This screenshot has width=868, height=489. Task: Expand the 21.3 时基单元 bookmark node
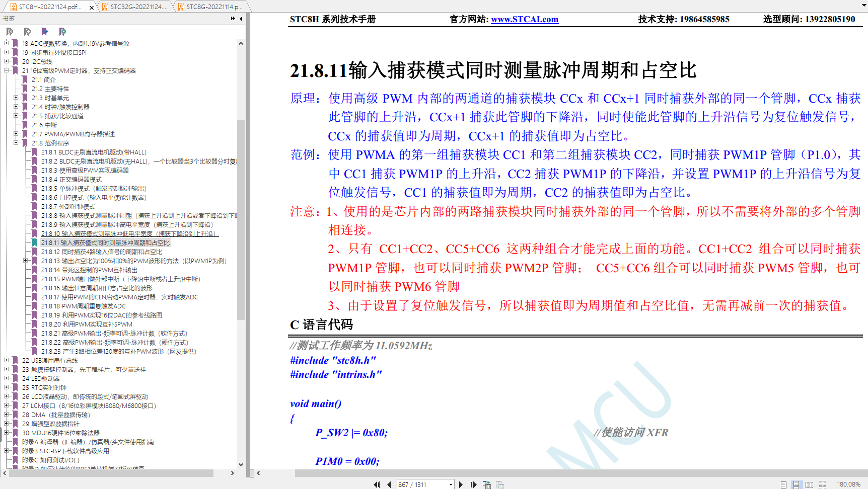[x=16, y=98]
